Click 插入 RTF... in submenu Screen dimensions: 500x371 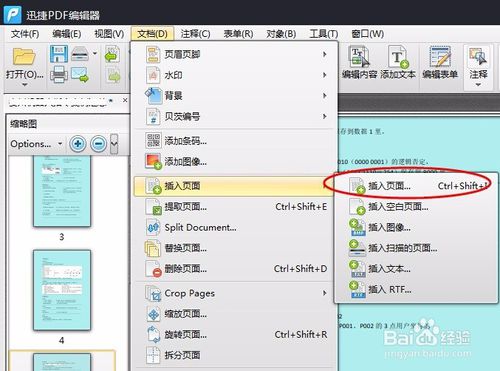(x=417, y=289)
